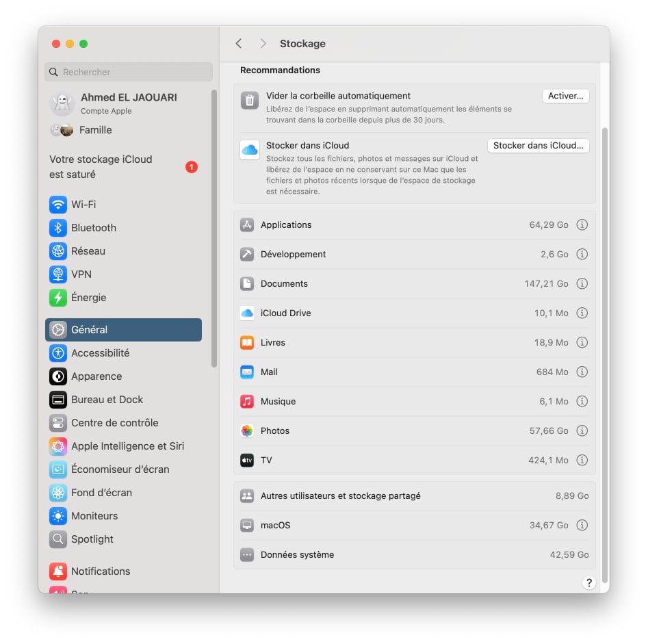The image size is (648, 644).
Task: Open info for iCloud Drive storage
Action: tap(582, 313)
